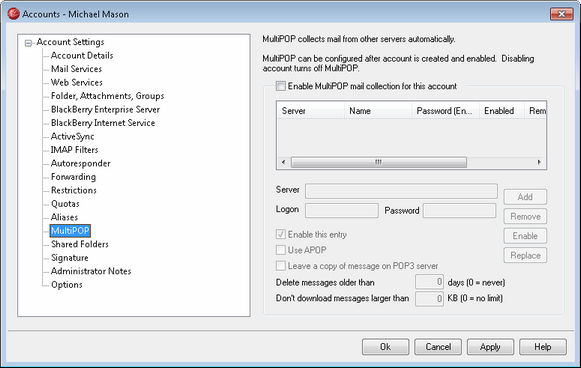581x368 pixels.
Task: Collapse the Account Settings tree node
Action: pos(28,43)
